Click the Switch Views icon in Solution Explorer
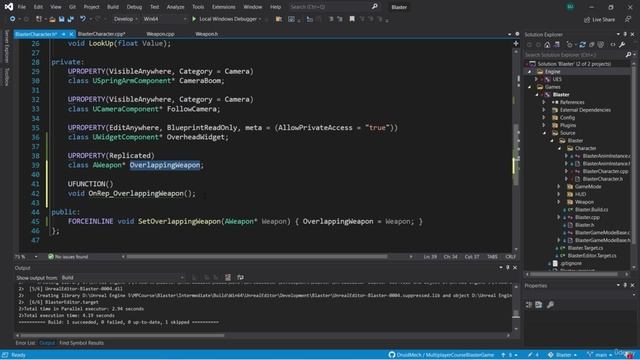The image size is (640, 360). (557, 44)
